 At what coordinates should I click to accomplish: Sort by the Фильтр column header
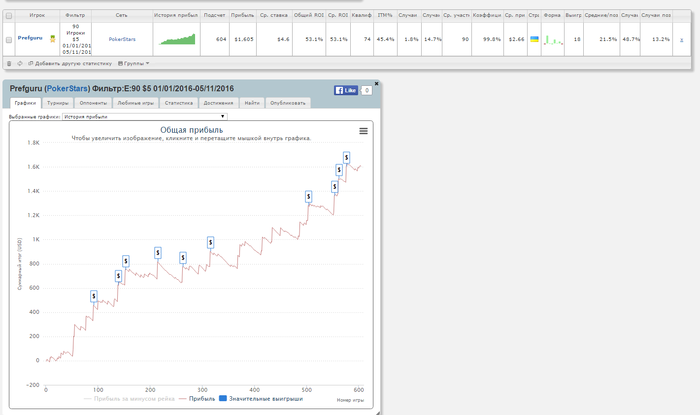click(75, 15)
